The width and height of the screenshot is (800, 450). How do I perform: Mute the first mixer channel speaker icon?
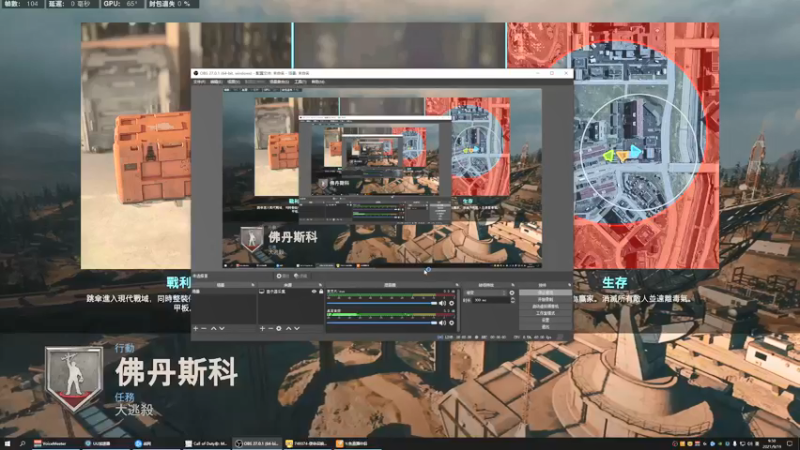click(442, 303)
